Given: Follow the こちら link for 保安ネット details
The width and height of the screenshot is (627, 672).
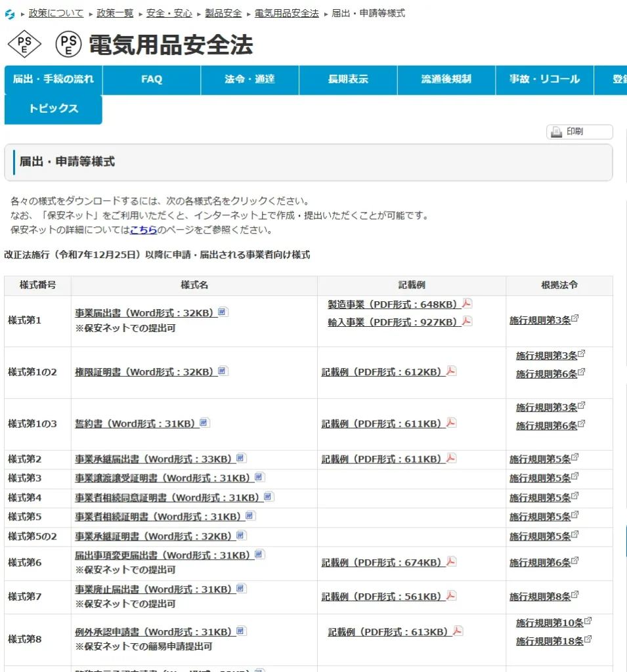Looking at the screenshot, I should pos(143,230).
